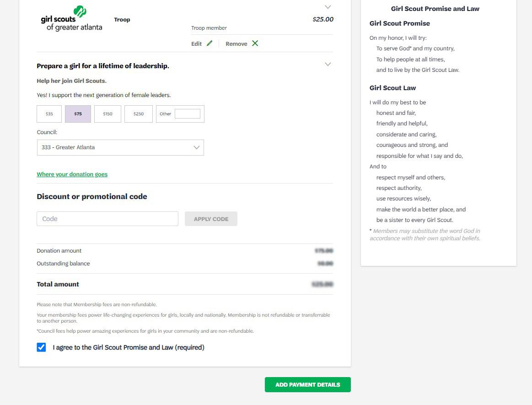Collapse the donation section chevron
The height and width of the screenshot is (405, 532).
328,64
